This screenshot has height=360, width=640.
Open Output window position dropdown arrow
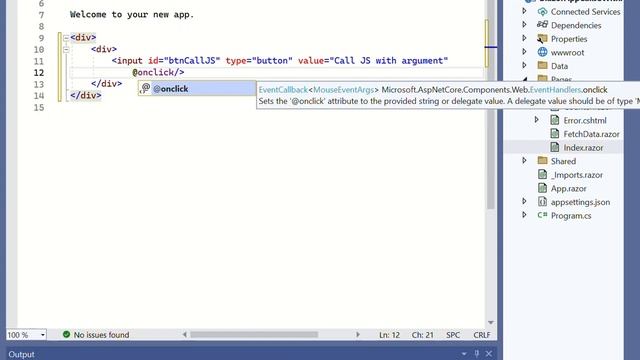coord(464,354)
